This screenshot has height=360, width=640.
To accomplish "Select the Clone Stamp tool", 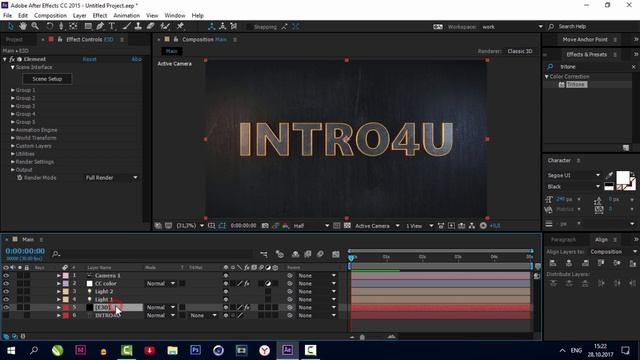I will 138,27.
